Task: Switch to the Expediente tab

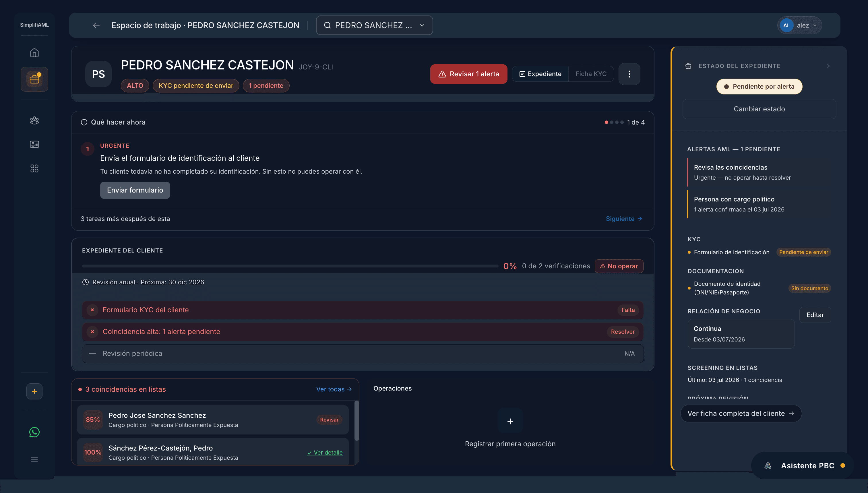Action: pos(540,74)
